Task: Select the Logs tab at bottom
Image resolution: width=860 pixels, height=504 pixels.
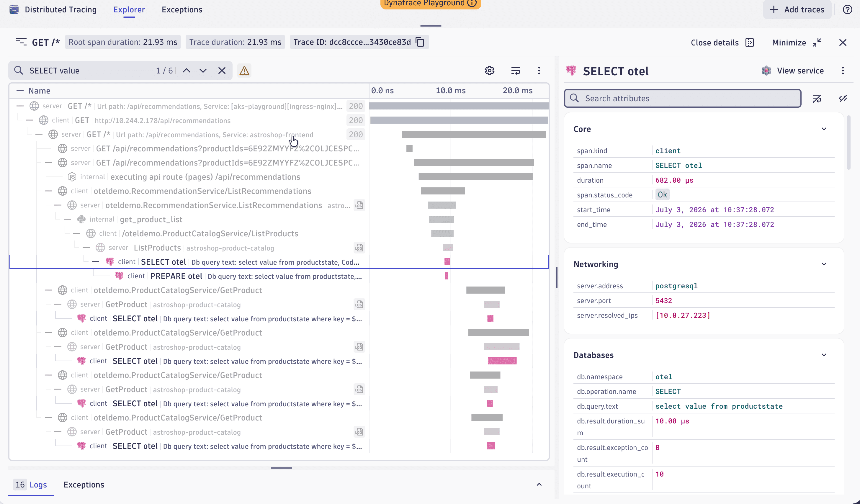Action: (31, 485)
